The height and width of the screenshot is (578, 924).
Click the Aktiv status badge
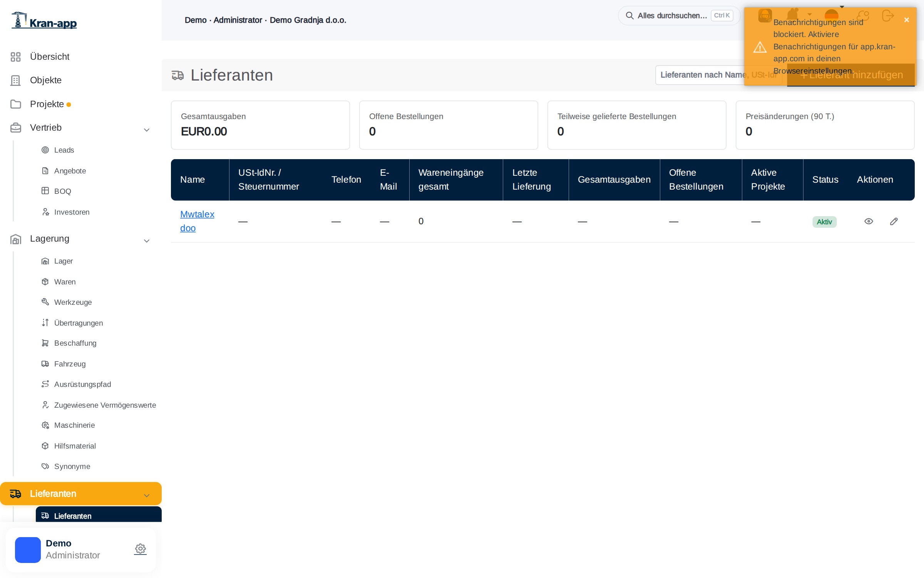click(x=824, y=222)
